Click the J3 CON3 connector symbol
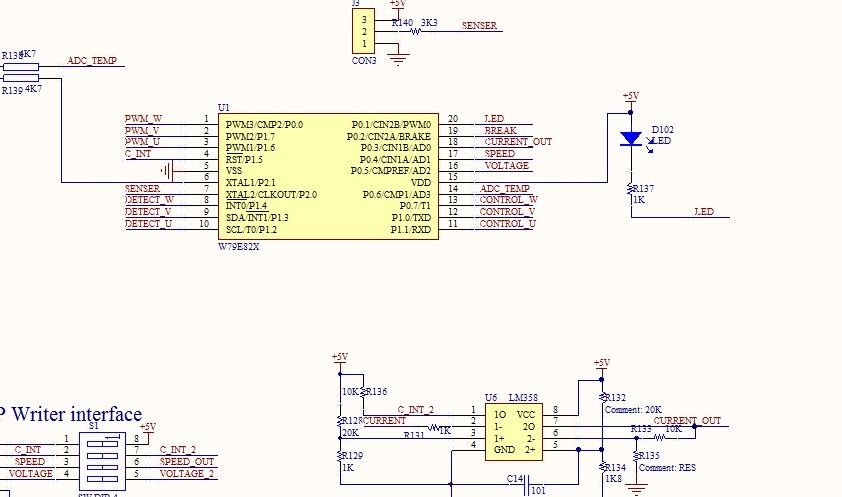 pyautogui.click(x=365, y=32)
